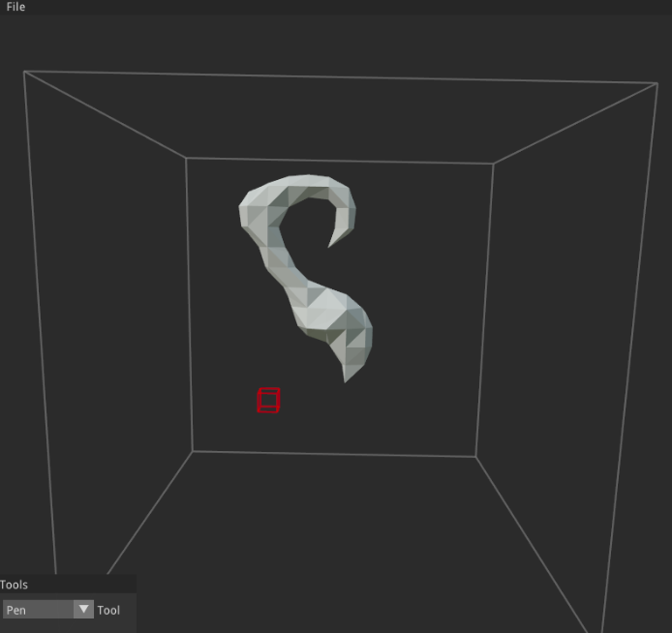Click the red wireframe cube cursor
672x633 pixels.
(269, 401)
